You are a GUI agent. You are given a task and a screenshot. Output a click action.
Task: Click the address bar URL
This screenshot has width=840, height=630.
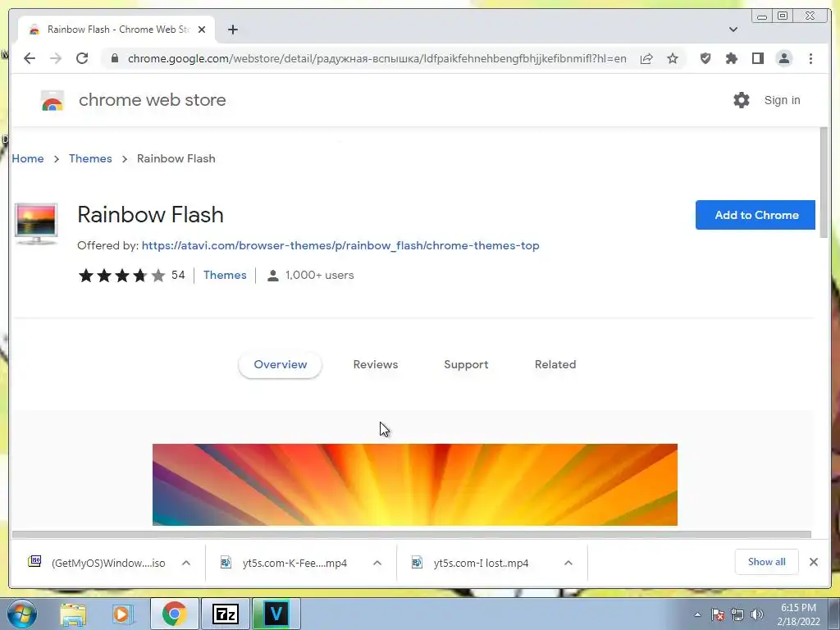pos(377,58)
